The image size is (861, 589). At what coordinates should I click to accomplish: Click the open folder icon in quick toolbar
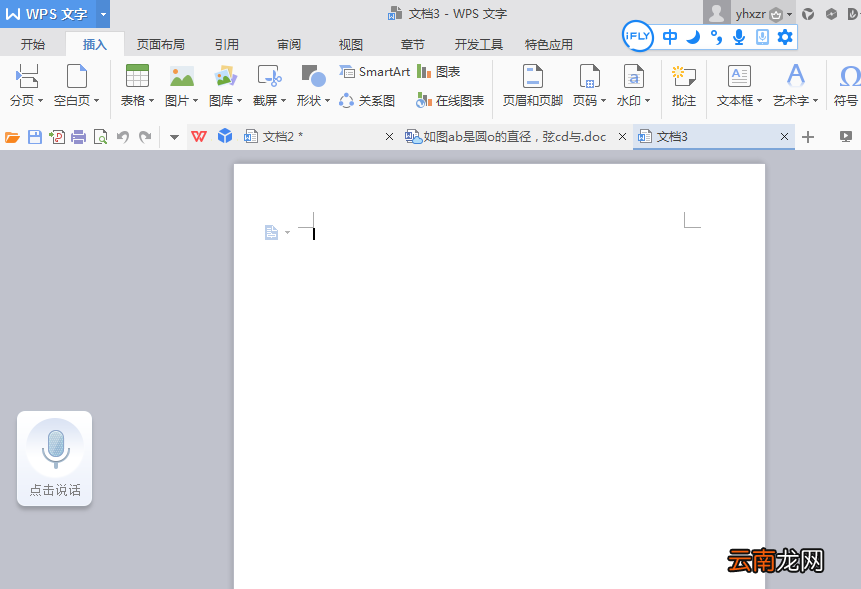13,137
